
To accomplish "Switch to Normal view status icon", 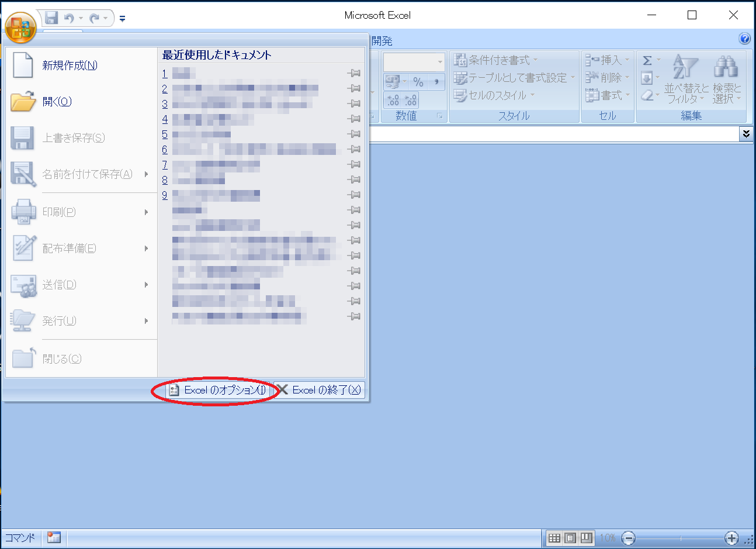I will (554, 538).
